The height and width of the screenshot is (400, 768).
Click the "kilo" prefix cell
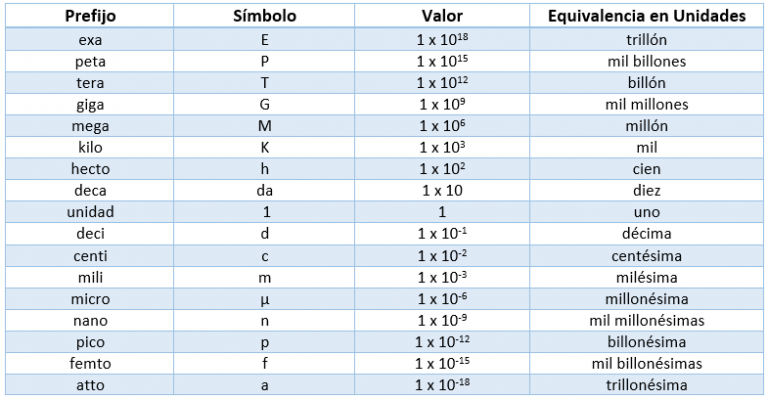pos(90,148)
